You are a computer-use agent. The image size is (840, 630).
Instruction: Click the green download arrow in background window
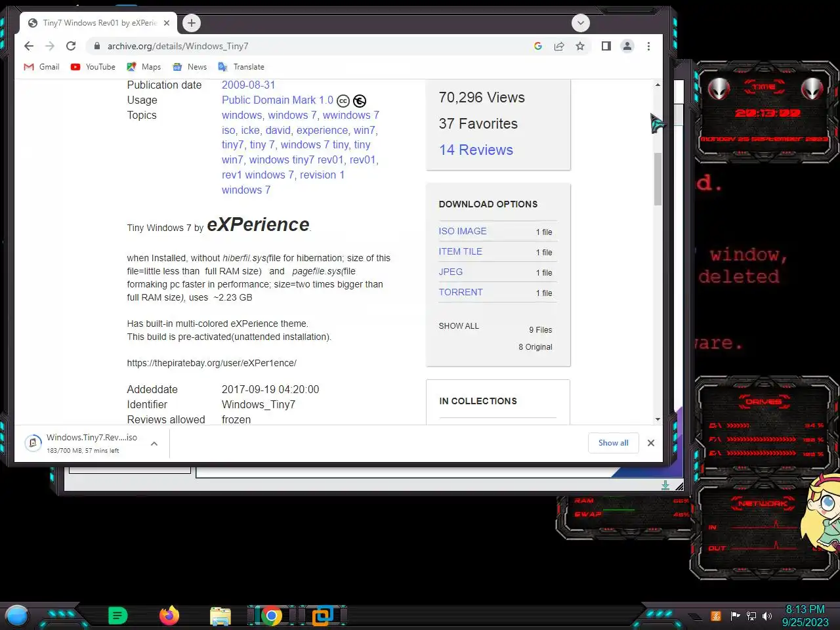coord(665,485)
